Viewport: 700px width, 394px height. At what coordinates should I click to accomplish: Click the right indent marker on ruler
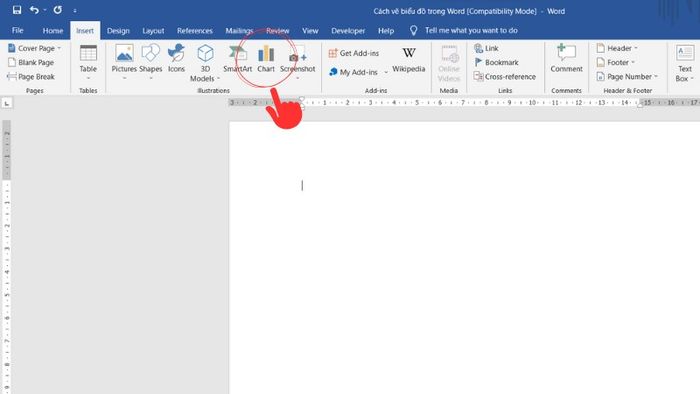[x=640, y=105]
